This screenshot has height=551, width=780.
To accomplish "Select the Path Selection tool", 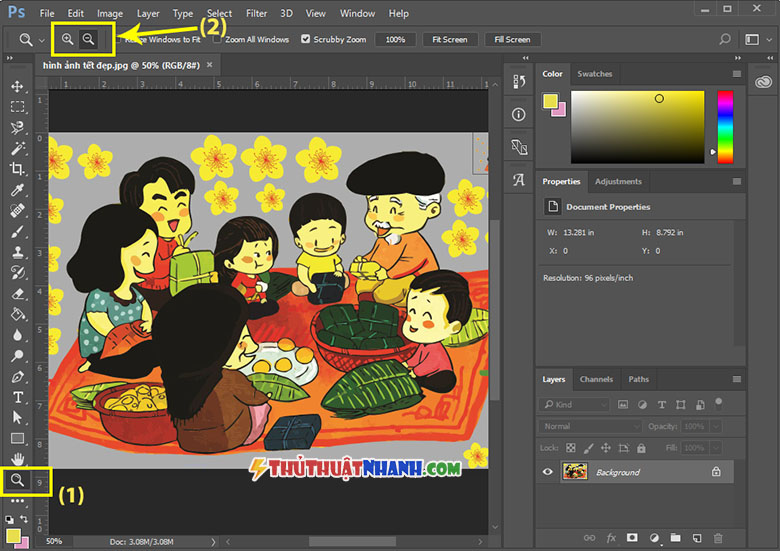I will point(17,417).
